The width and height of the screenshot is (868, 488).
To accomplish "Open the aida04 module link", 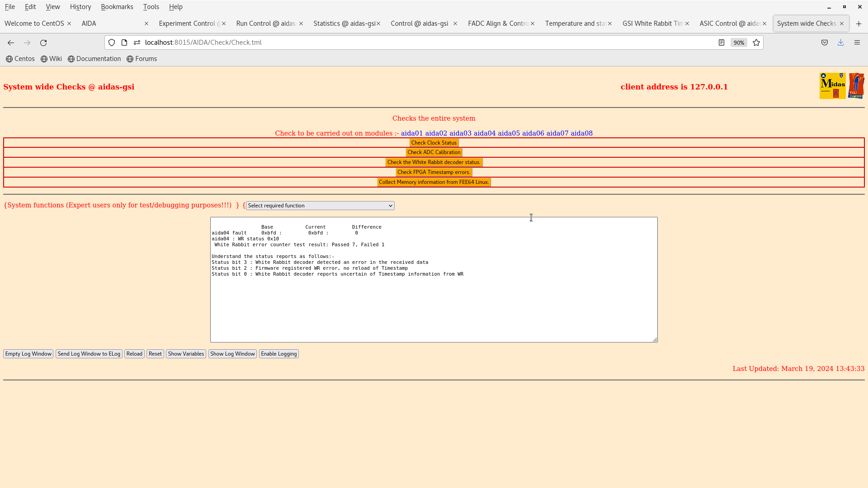I will click(x=484, y=133).
